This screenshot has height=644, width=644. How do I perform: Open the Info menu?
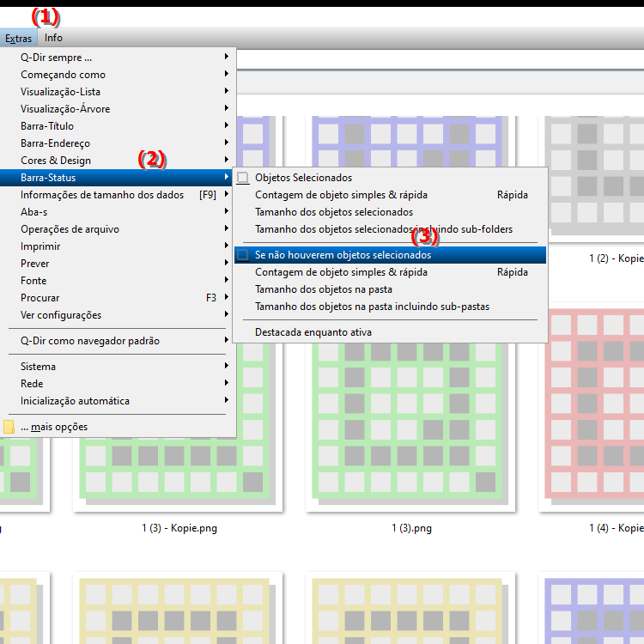click(x=53, y=38)
